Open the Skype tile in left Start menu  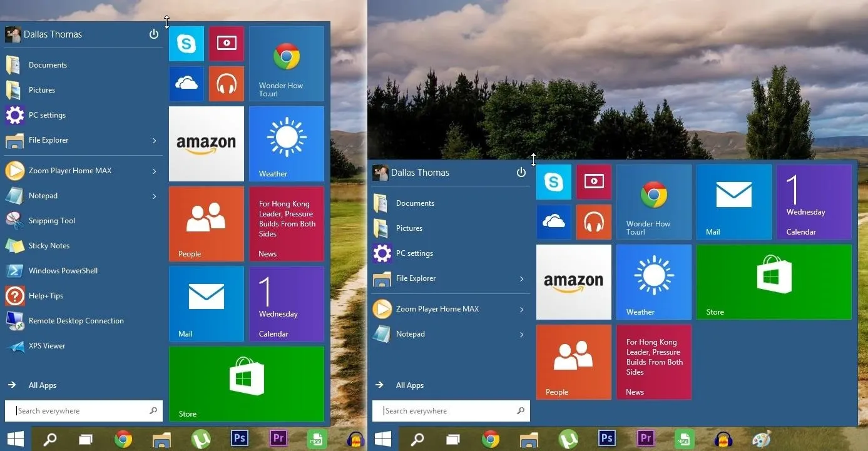186,44
